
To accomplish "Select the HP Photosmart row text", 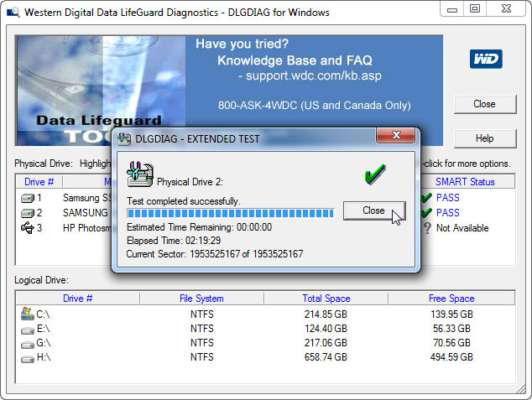I will tap(87, 228).
